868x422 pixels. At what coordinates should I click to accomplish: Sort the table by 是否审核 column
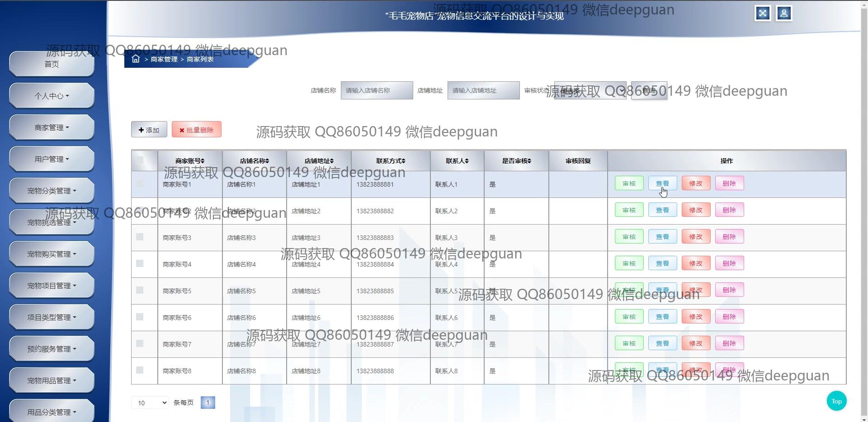click(x=517, y=161)
